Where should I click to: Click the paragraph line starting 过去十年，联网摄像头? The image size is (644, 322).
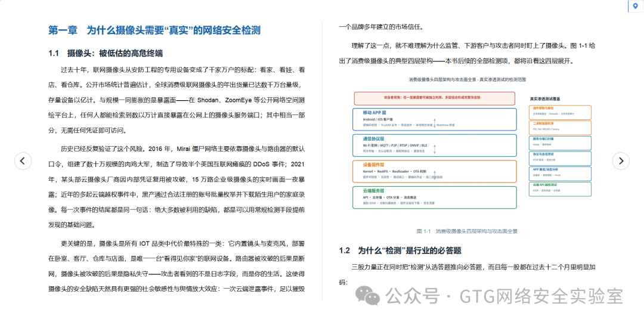(x=183, y=70)
